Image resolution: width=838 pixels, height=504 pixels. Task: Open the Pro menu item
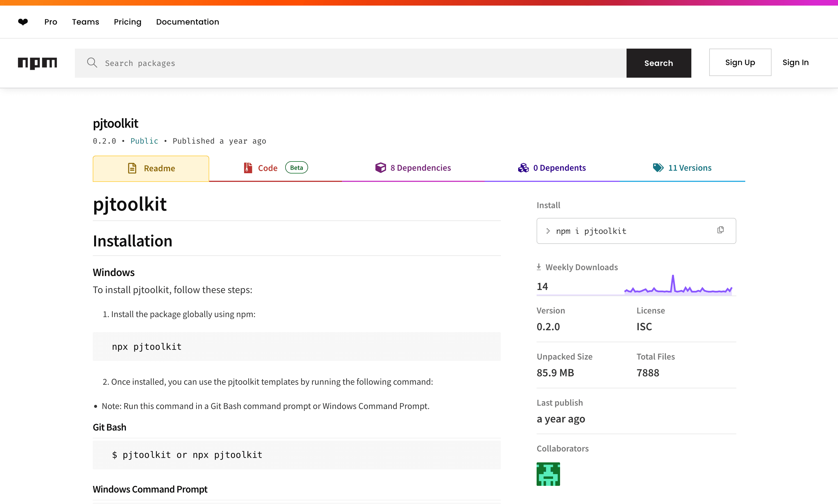51,22
